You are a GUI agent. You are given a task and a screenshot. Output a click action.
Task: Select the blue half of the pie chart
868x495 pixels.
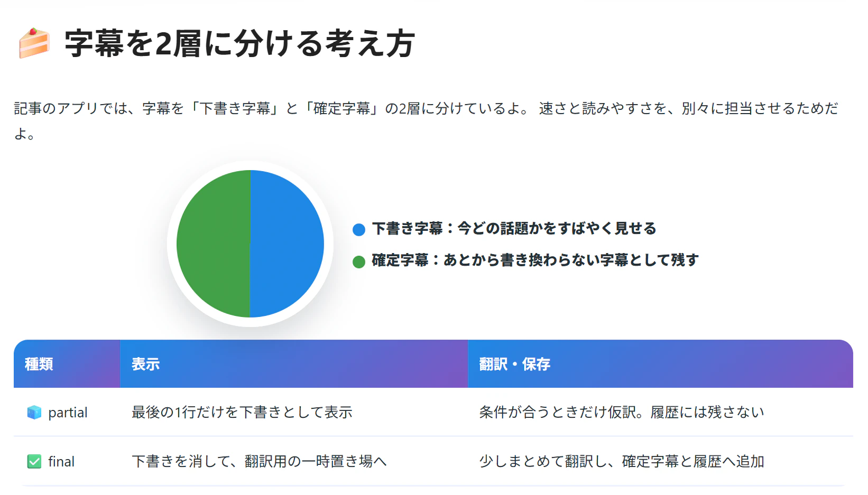coord(287,244)
